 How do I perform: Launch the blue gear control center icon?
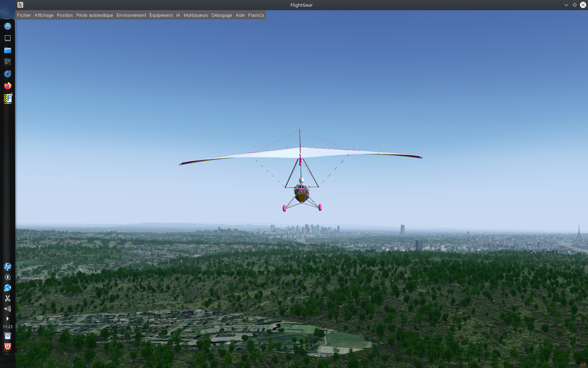point(8,74)
